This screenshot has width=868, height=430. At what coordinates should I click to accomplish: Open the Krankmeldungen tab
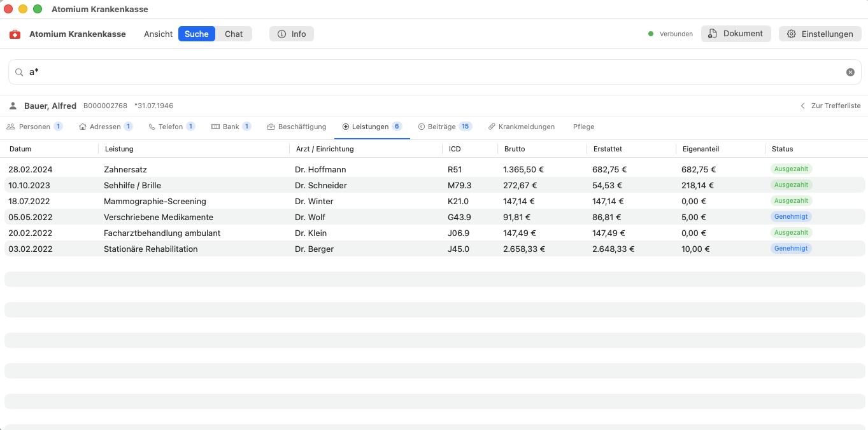tap(522, 127)
